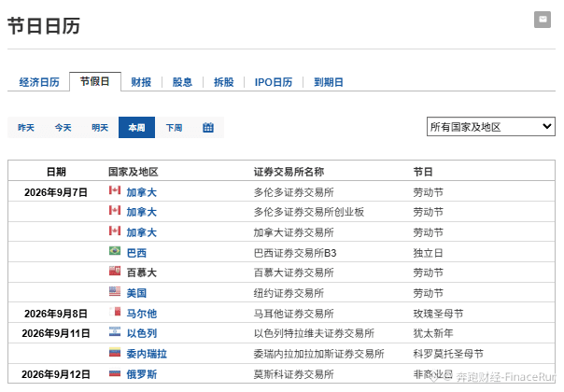Select the 今天 time filter
Viewport: 564px width, 392px height.
(63, 128)
